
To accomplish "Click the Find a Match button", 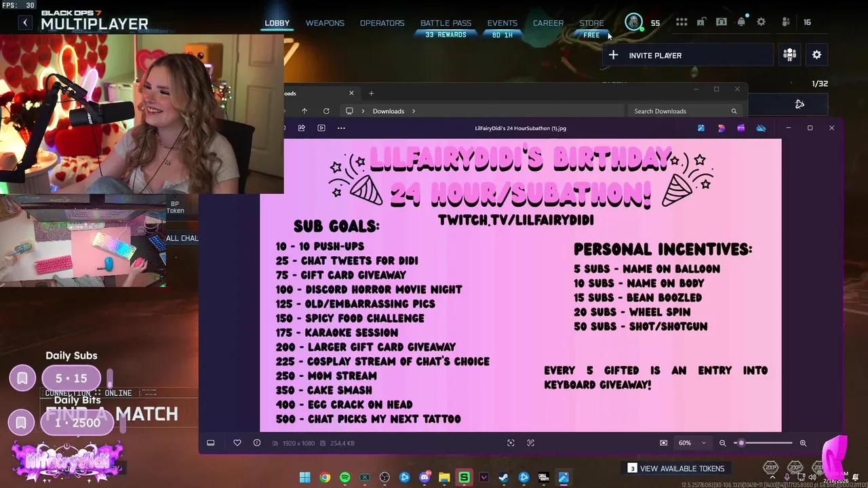I will 112,413.
